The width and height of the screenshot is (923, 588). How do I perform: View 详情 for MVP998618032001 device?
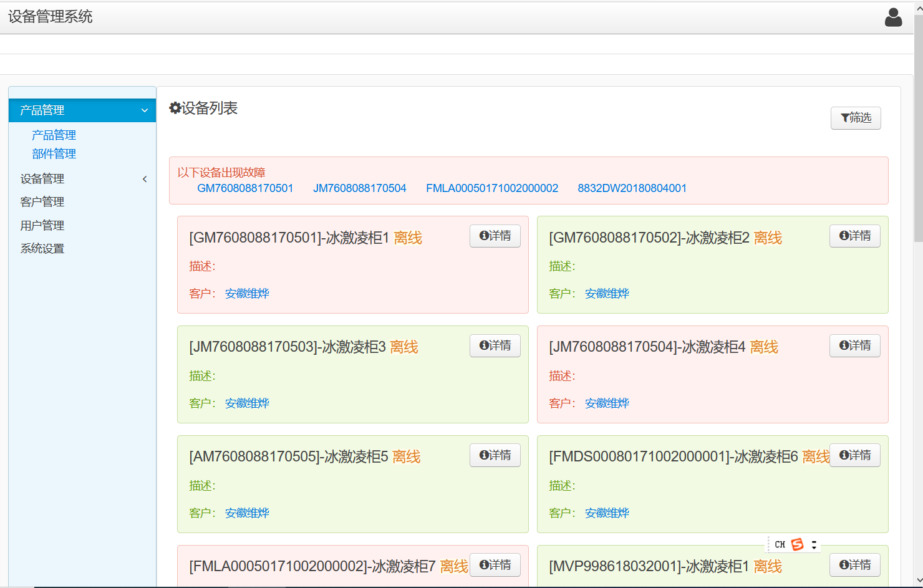pyautogui.click(x=855, y=565)
